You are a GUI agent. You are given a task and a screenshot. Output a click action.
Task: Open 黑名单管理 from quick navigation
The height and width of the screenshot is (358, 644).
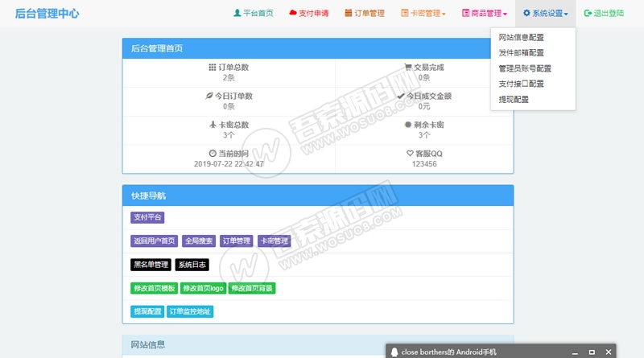(151, 265)
